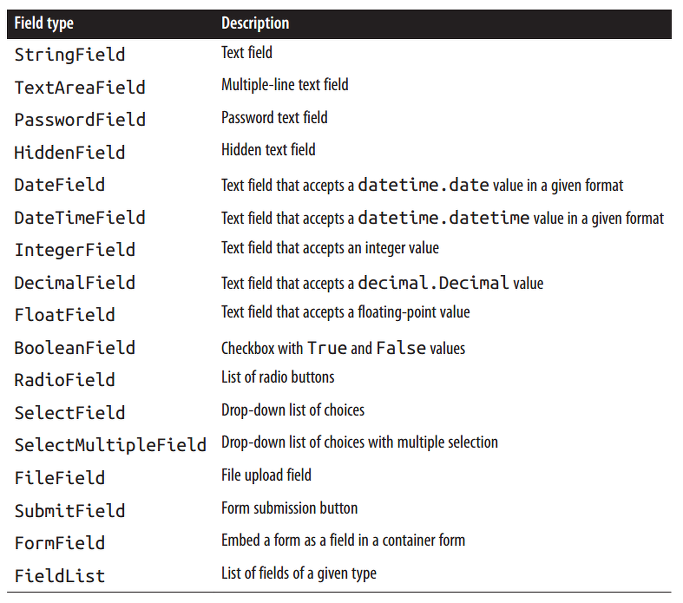The width and height of the screenshot is (683, 603).
Task: Click the PasswordField row label
Action: (80, 120)
